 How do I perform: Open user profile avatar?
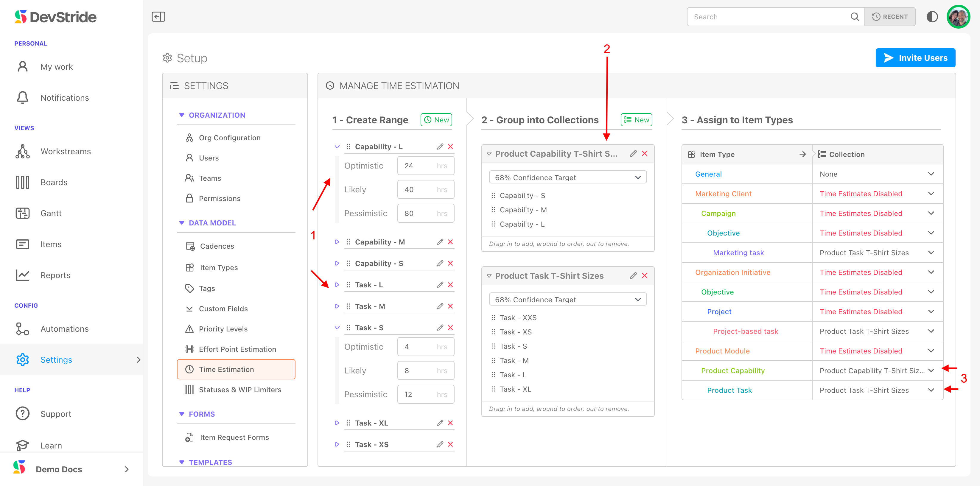click(x=958, y=17)
